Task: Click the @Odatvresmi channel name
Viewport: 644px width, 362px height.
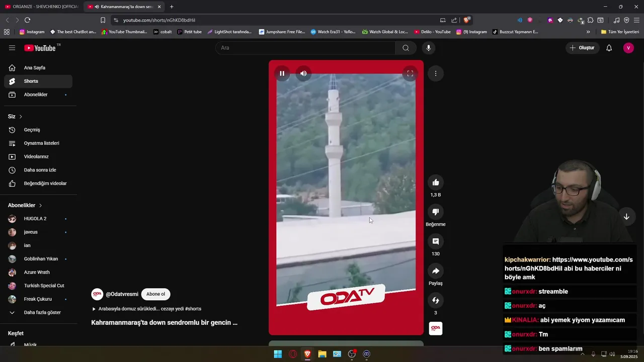Action: pyautogui.click(x=122, y=294)
